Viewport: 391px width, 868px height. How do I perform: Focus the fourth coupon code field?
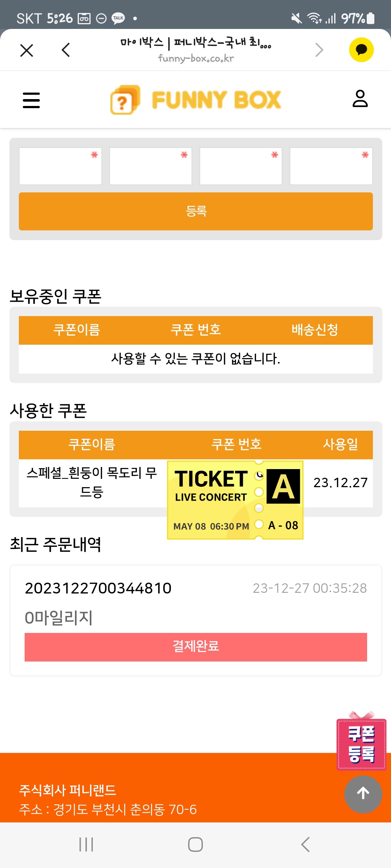point(331,166)
